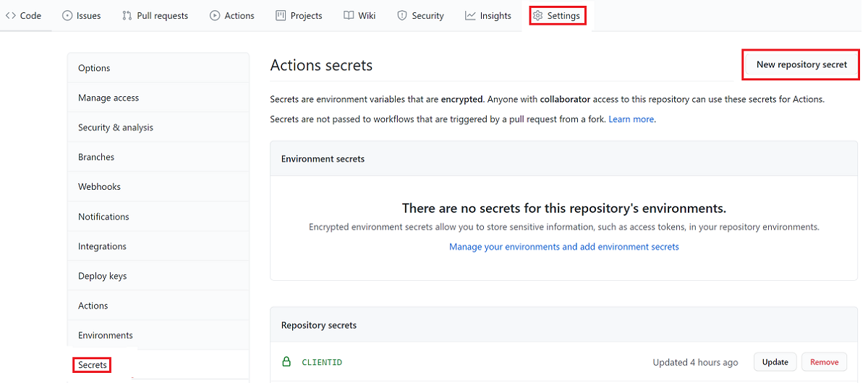Screen dimensions: 868x383
Task: Click the Insights graph icon
Action: tap(470, 15)
